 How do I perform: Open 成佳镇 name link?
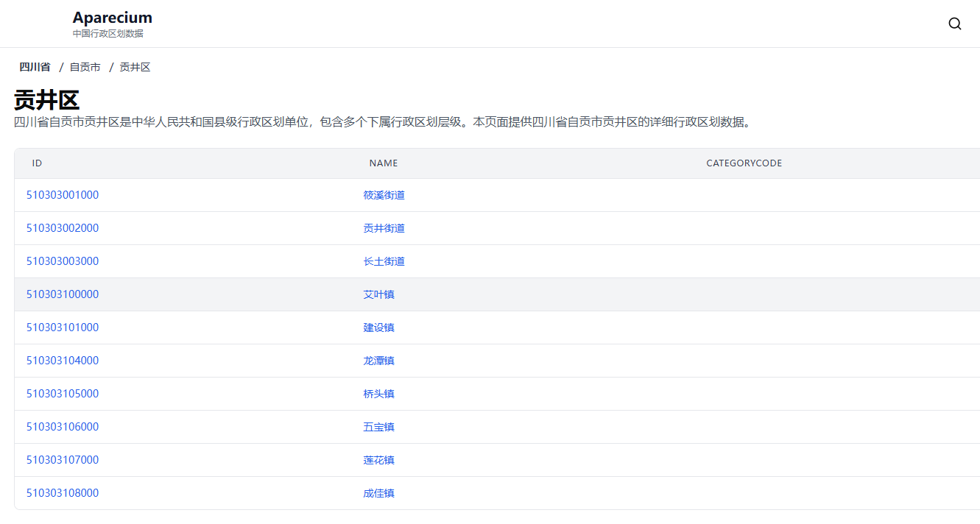[379, 493]
